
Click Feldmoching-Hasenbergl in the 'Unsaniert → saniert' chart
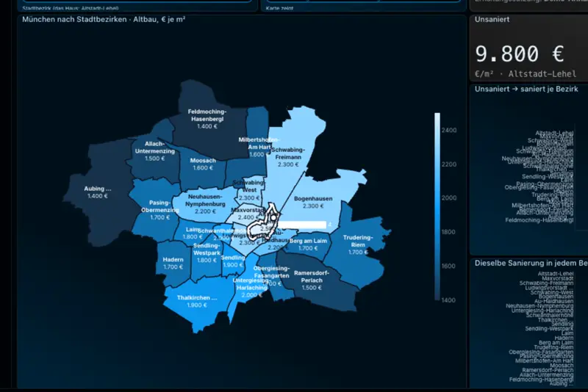point(539,220)
